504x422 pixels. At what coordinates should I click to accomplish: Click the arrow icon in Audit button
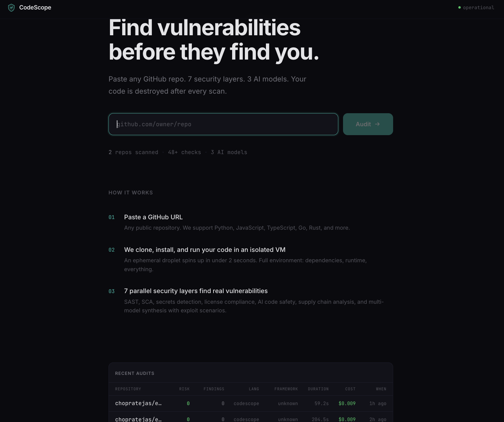377,124
